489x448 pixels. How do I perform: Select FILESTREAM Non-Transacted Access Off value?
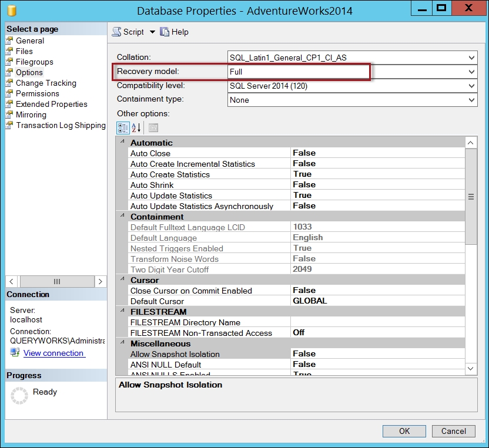pyautogui.click(x=377, y=333)
